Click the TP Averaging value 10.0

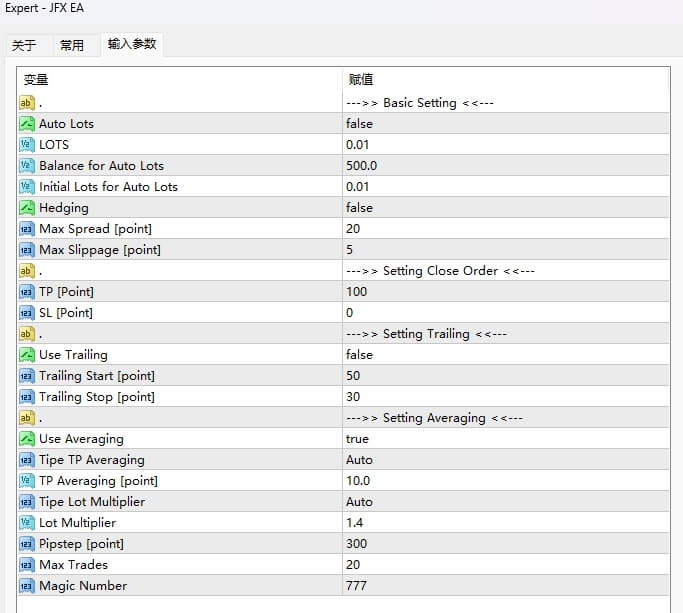[358, 481]
